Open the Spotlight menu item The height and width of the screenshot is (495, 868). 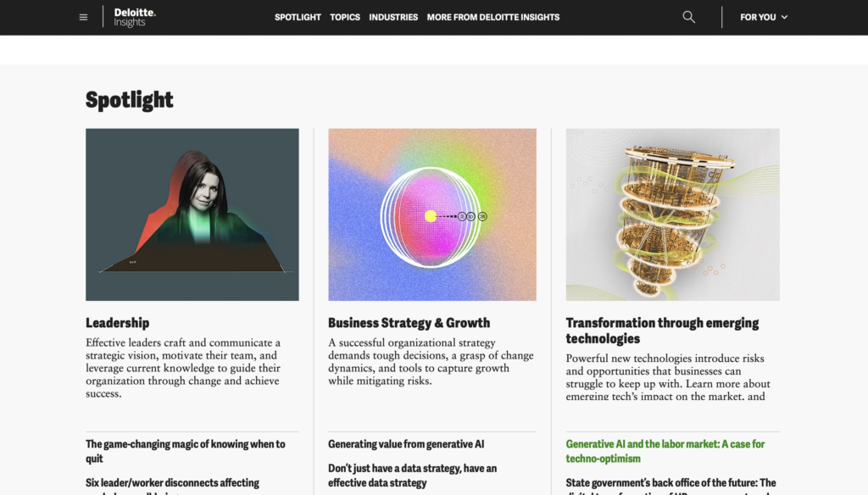pos(298,17)
